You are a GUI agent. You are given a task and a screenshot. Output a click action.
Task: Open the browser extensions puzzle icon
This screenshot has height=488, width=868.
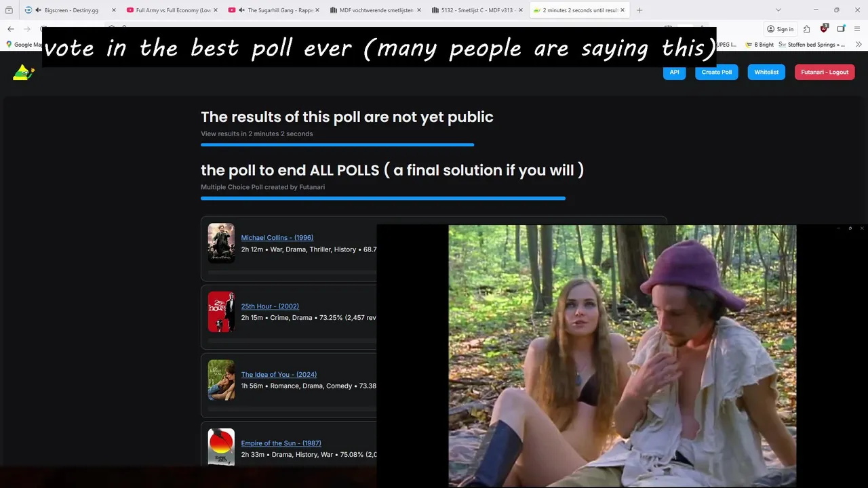pyautogui.click(x=806, y=29)
